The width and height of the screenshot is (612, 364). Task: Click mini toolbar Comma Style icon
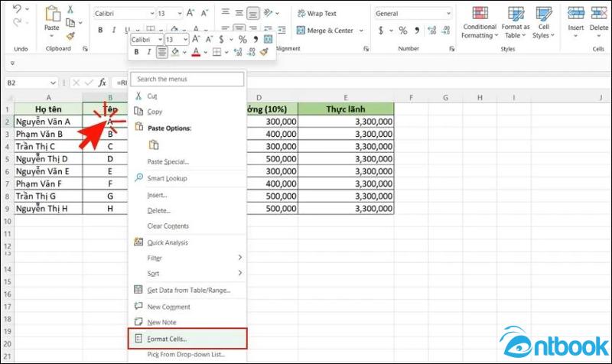tap(256, 39)
